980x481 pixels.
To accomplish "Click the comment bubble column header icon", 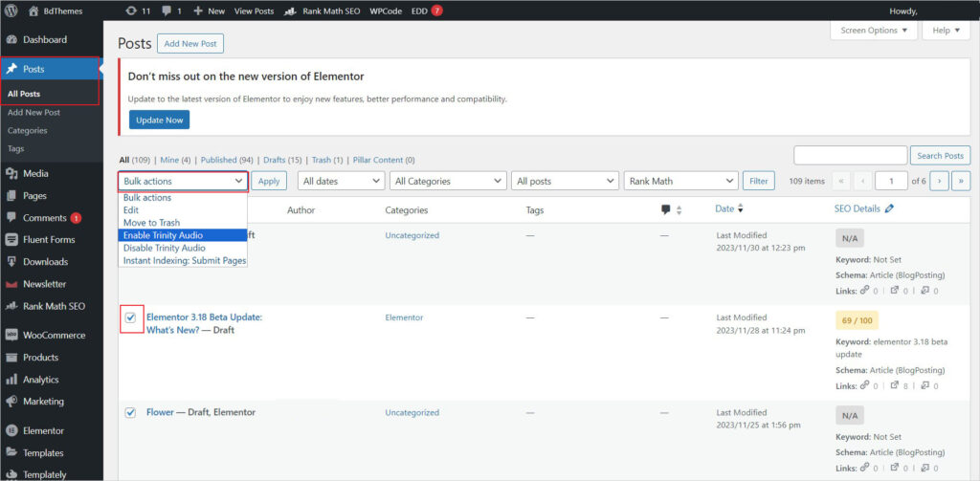I will click(x=666, y=209).
